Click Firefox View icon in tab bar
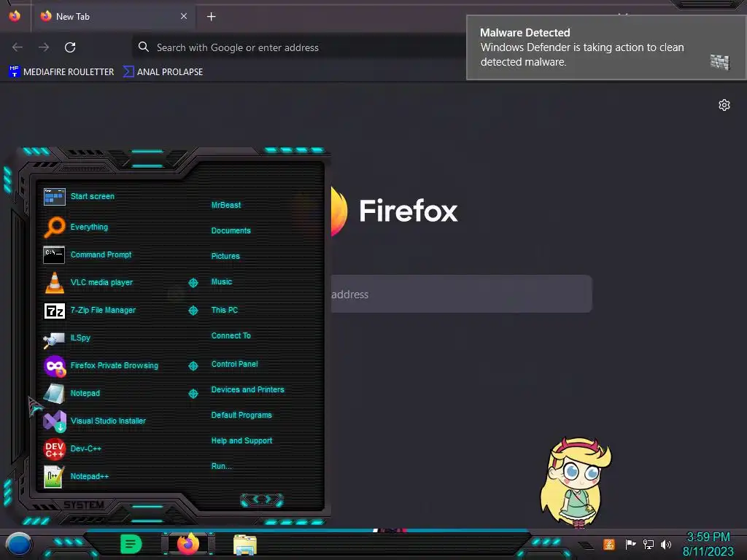 click(15, 16)
